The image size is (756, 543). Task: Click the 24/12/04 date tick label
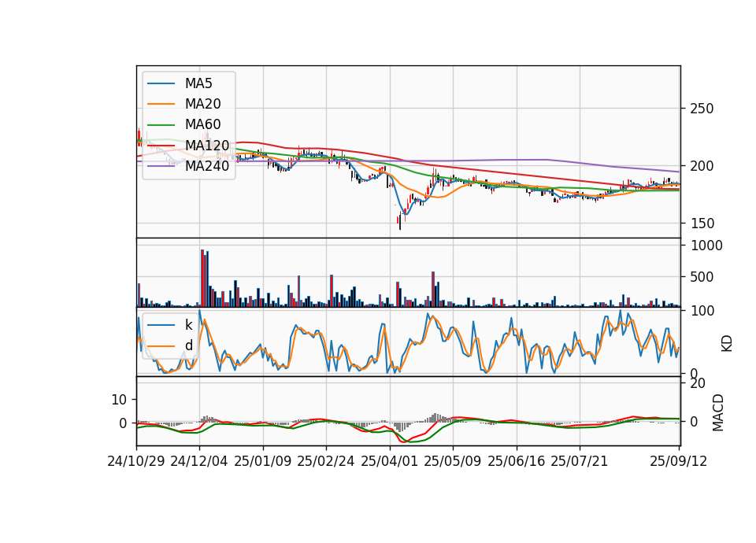(x=199, y=461)
